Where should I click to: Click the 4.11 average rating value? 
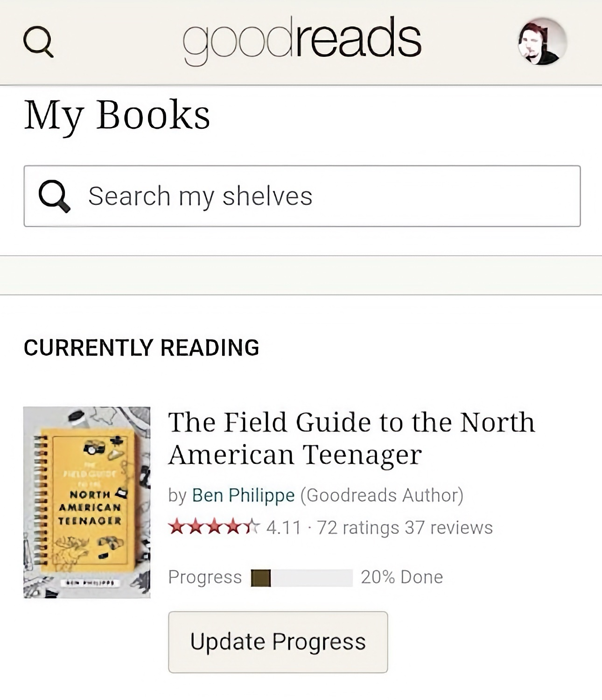coord(284,527)
